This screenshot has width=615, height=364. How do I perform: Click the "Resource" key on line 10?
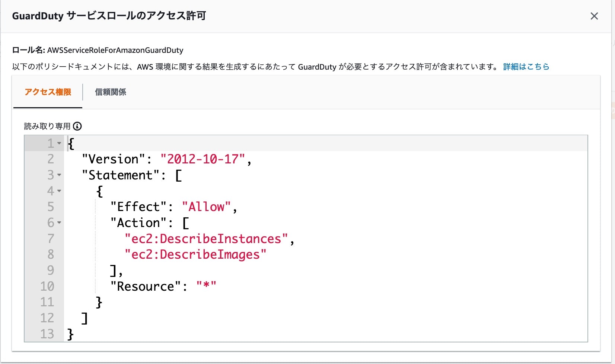(x=146, y=287)
